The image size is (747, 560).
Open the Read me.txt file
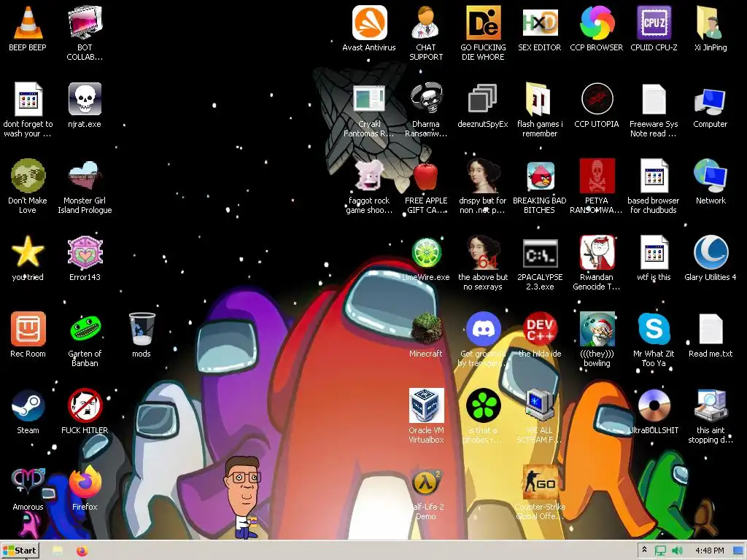pyautogui.click(x=711, y=329)
